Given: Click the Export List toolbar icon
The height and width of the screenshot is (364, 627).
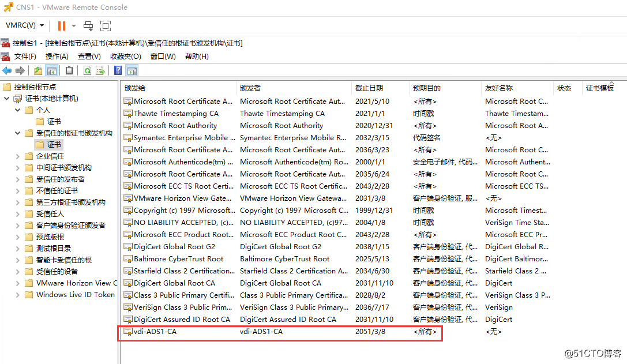Looking at the screenshot, I should tap(100, 71).
